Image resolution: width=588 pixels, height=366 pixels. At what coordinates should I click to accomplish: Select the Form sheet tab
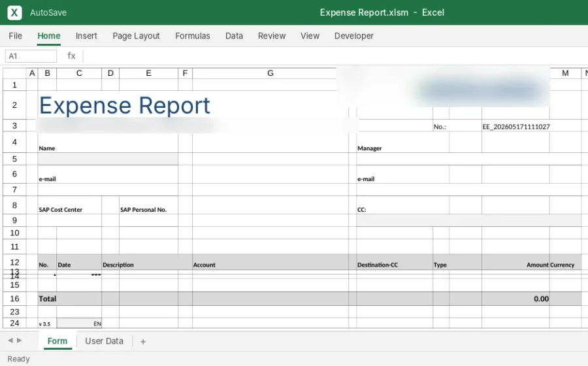tap(57, 341)
